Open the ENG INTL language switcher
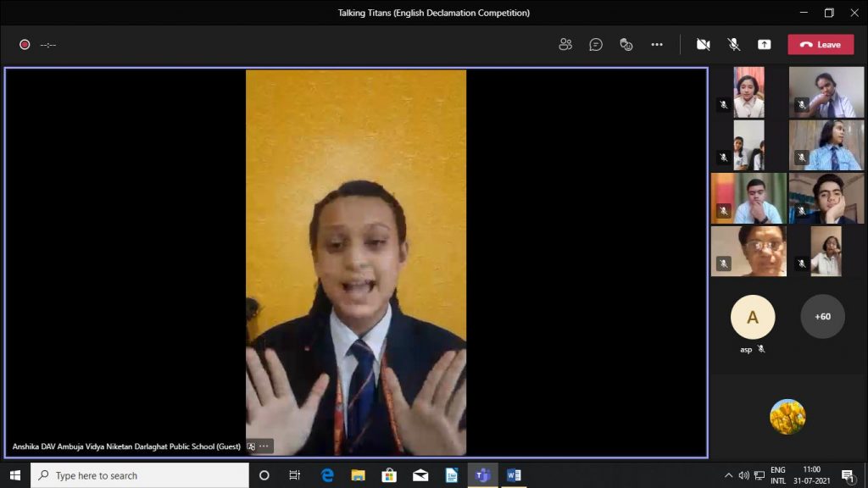The image size is (868, 488). (777, 475)
